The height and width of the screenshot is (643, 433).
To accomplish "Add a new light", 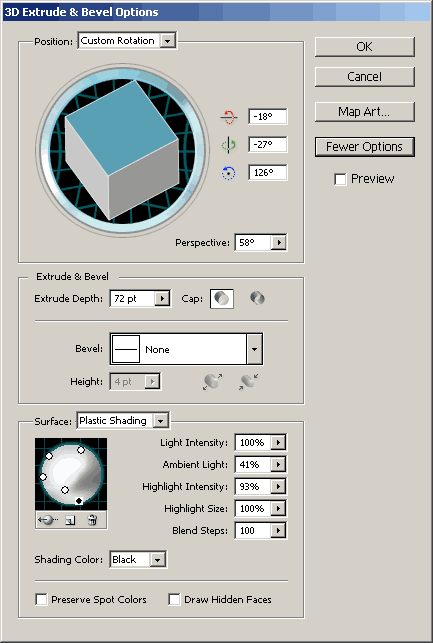I will [71, 520].
